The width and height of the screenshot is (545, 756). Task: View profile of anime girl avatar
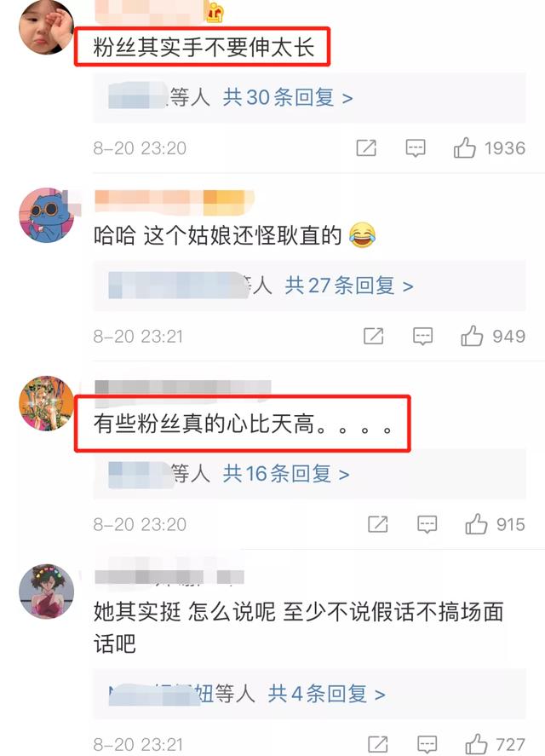[x=46, y=592]
